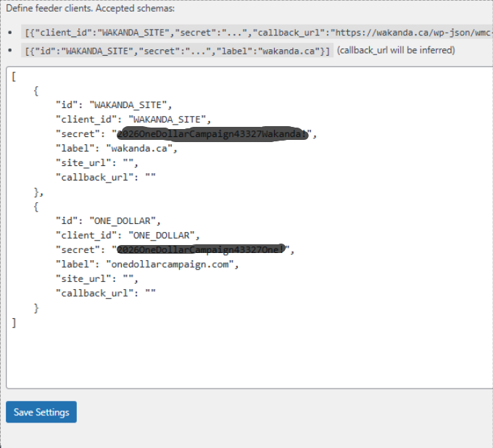Click the "Define feeder clients" description text
493x448 pixels.
pyautogui.click(x=86, y=9)
